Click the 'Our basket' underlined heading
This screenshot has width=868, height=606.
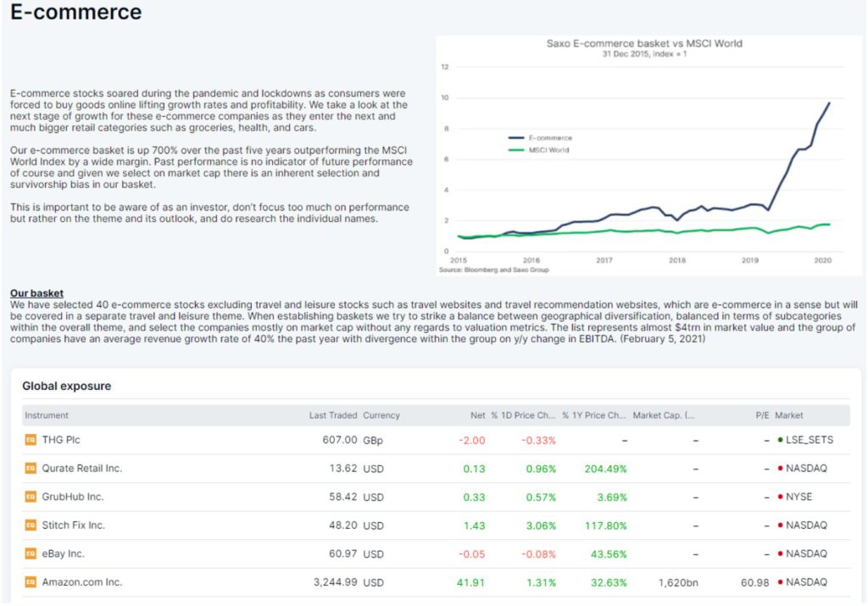(x=36, y=293)
